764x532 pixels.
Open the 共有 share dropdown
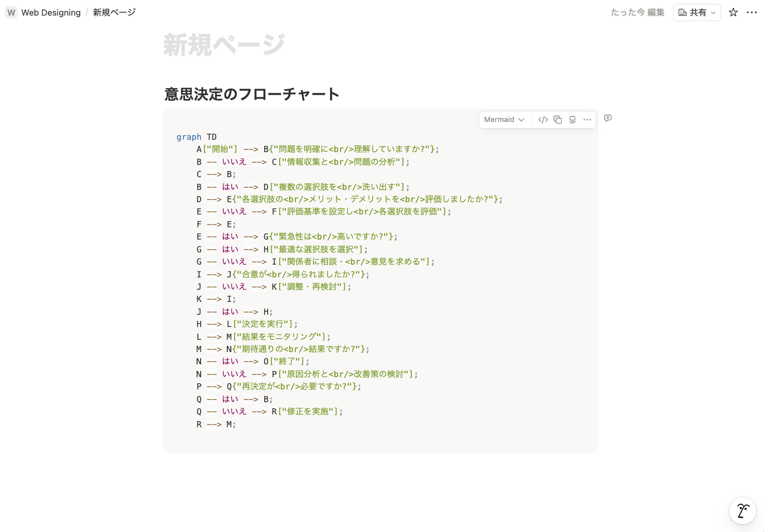pos(697,12)
